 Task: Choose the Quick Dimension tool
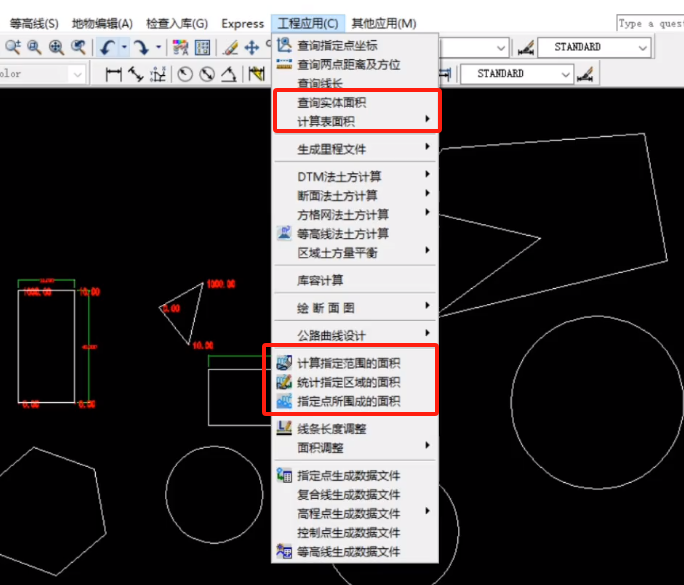pos(257,74)
